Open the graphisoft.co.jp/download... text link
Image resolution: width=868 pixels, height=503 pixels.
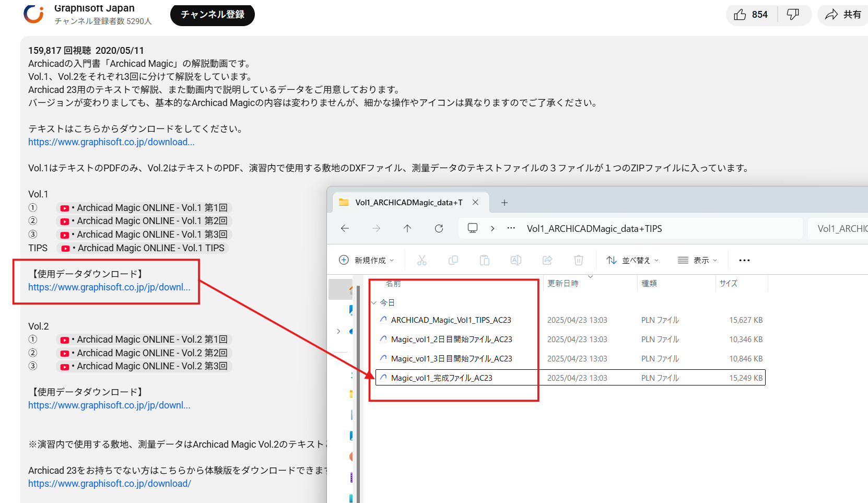pos(111,142)
